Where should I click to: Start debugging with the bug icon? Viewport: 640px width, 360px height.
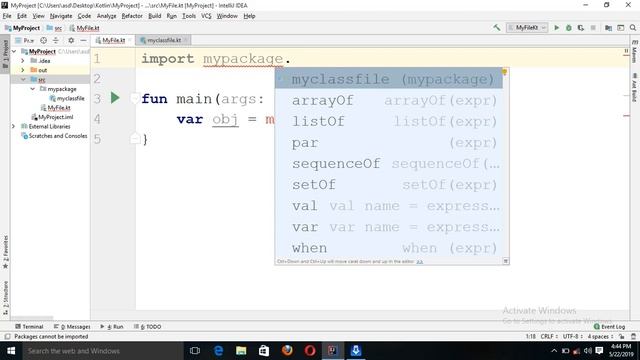[569, 28]
